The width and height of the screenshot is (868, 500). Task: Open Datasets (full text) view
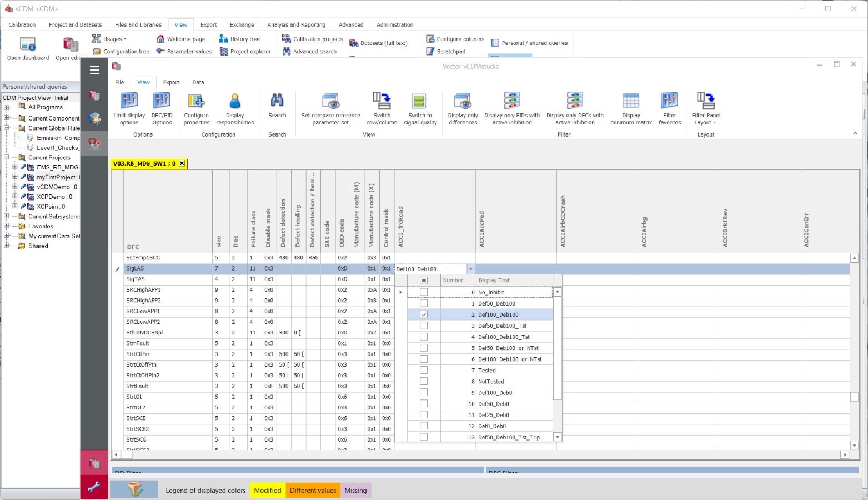[x=378, y=43]
